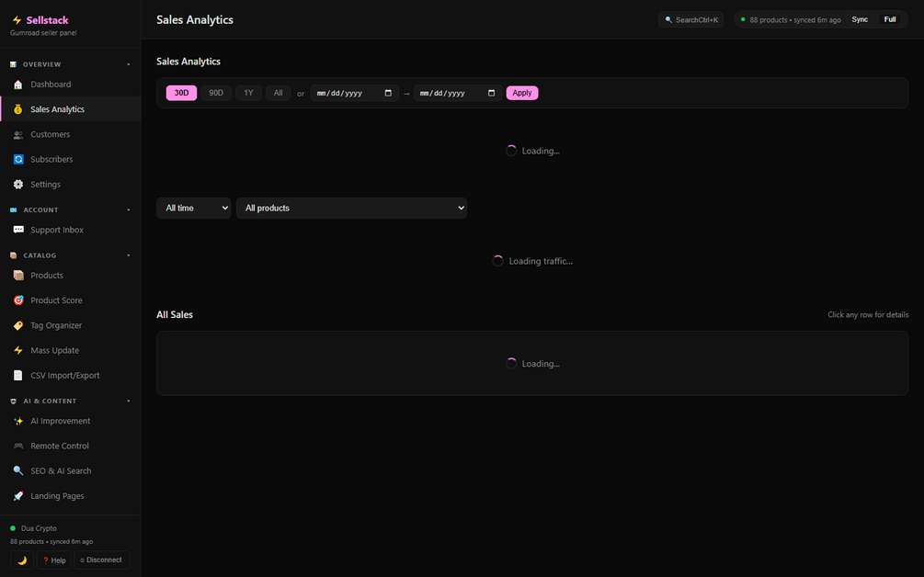
Task: Click the Product Score target icon
Action: (x=18, y=300)
